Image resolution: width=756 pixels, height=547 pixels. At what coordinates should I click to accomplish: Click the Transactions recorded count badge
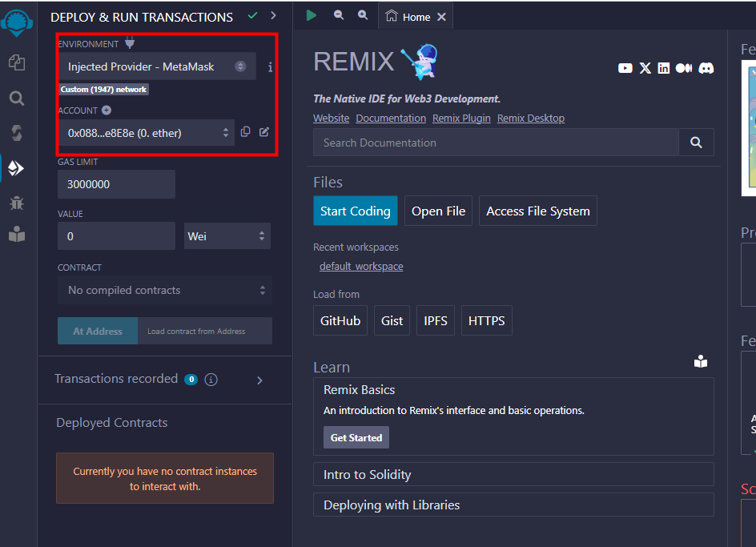(x=191, y=380)
